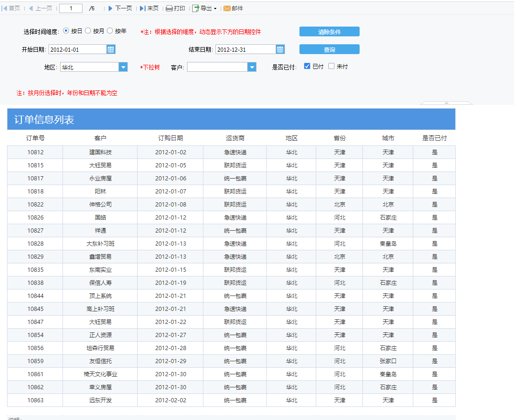Select the 按日 radio button
The image size is (514, 420).
(66, 31)
